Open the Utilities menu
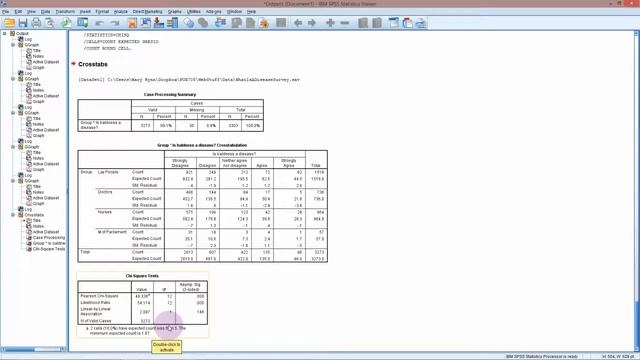 (194, 12)
